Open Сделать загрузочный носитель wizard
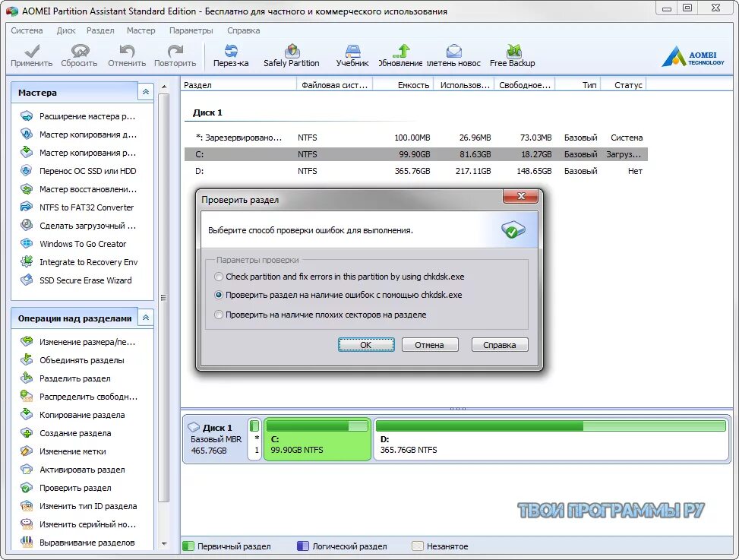 click(78, 226)
